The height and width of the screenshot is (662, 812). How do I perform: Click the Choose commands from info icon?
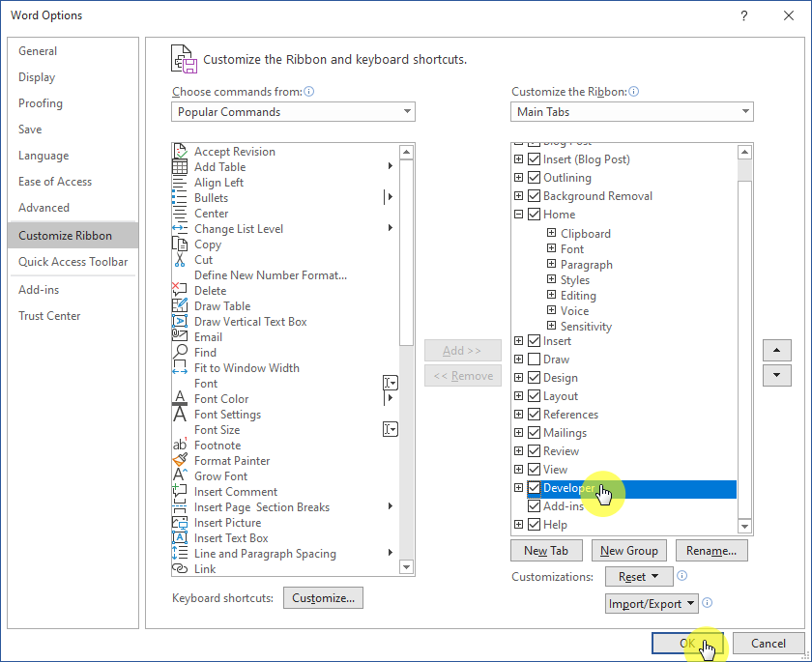click(309, 92)
